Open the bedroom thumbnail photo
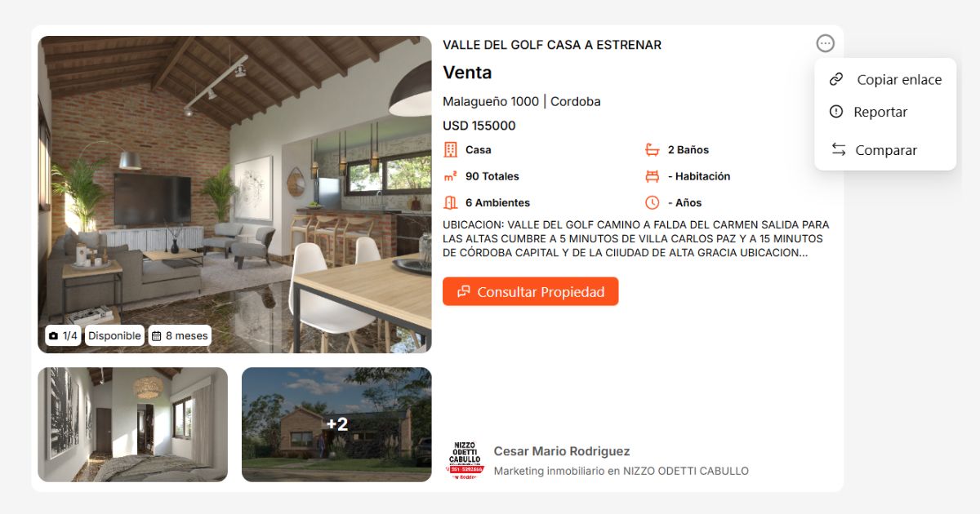The width and height of the screenshot is (980, 514). click(x=132, y=424)
